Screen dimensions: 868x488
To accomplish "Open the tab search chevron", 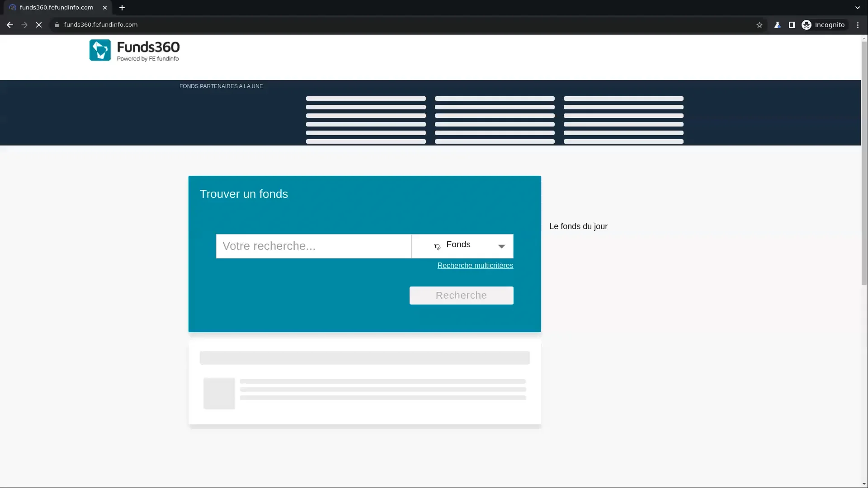I will tap(857, 8).
